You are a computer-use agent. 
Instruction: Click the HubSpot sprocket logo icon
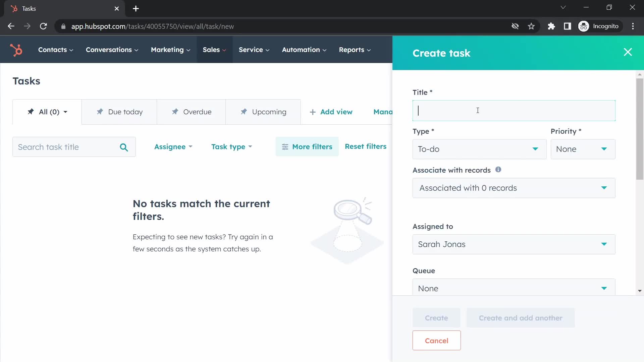16,50
